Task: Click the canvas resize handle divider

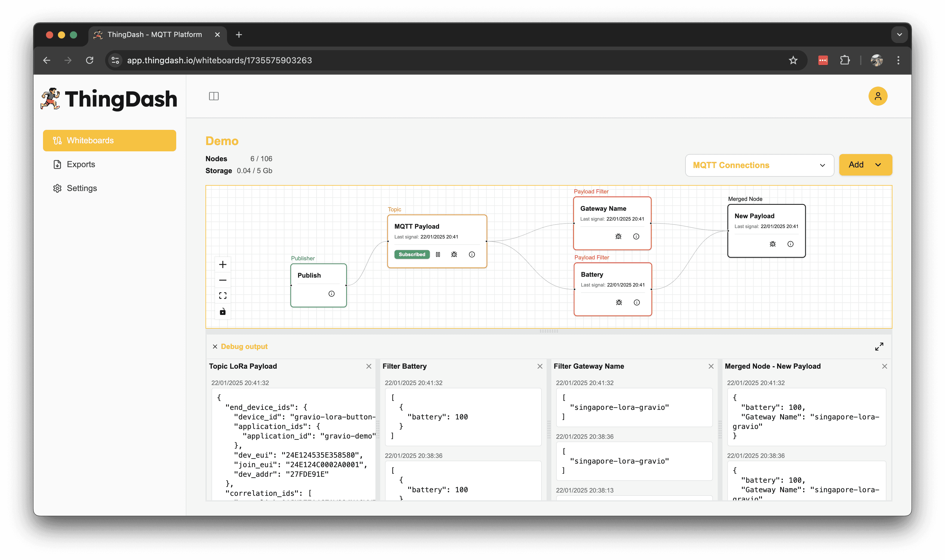Action: [549, 331]
